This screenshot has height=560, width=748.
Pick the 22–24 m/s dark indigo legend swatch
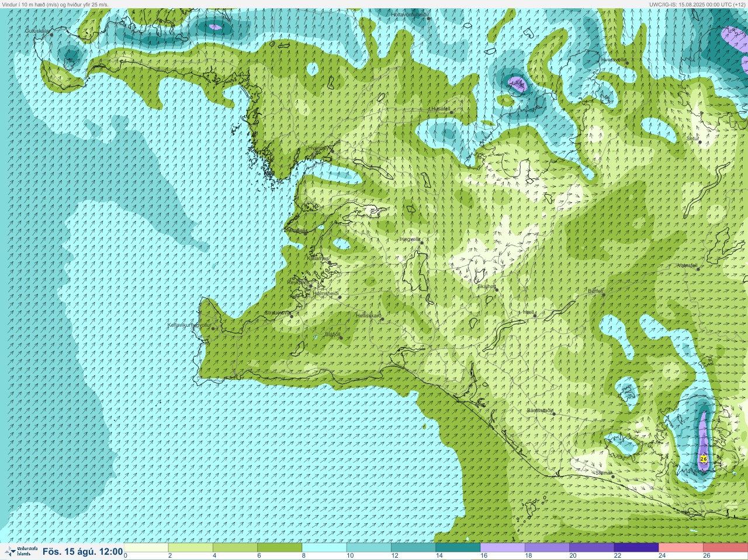pos(636,548)
